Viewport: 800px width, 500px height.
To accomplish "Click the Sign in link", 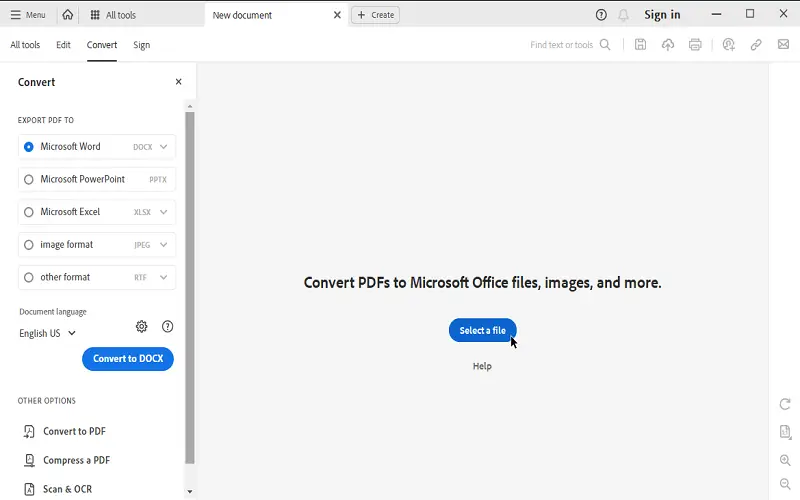I will 662,15.
